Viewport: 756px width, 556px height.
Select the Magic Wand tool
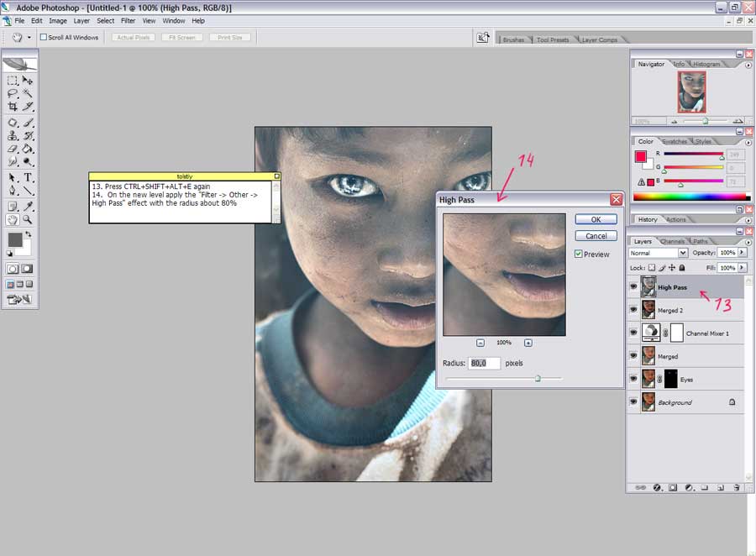pos(28,93)
